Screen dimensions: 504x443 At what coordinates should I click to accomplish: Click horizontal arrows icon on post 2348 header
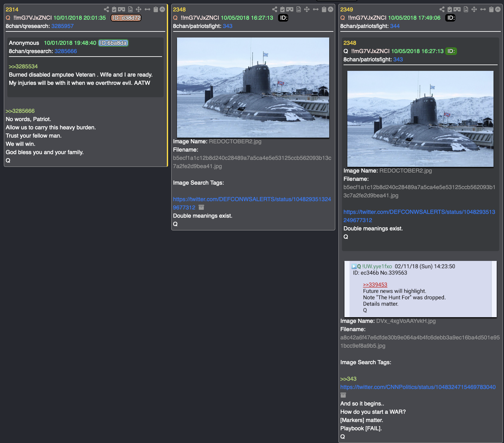tap(316, 10)
